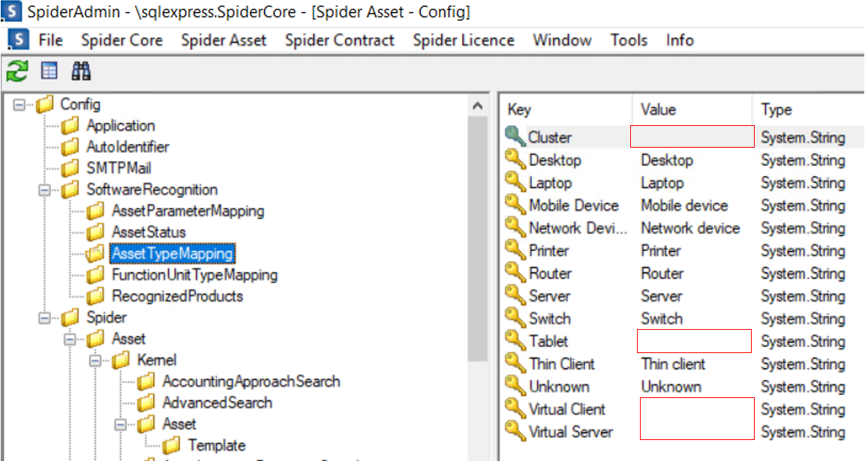The height and width of the screenshot is (461, 868).
Task: Click the Application folder icon
Action: tap(70, 126)
